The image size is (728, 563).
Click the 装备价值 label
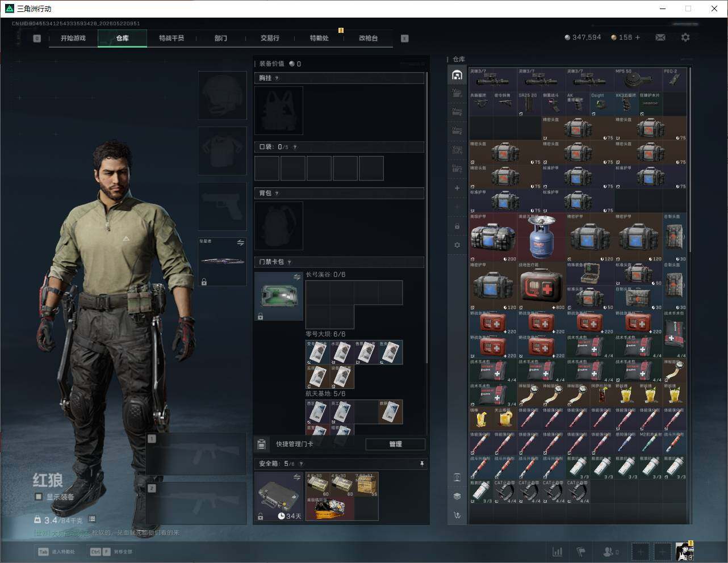click(271, 64)
